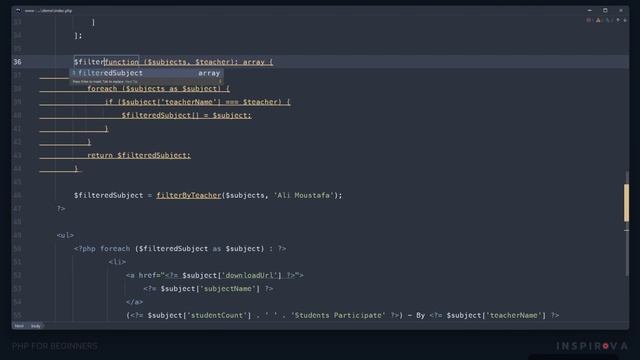Click the 'array' type in suggestion popup
640x360 pixels.
coord(209,73)
